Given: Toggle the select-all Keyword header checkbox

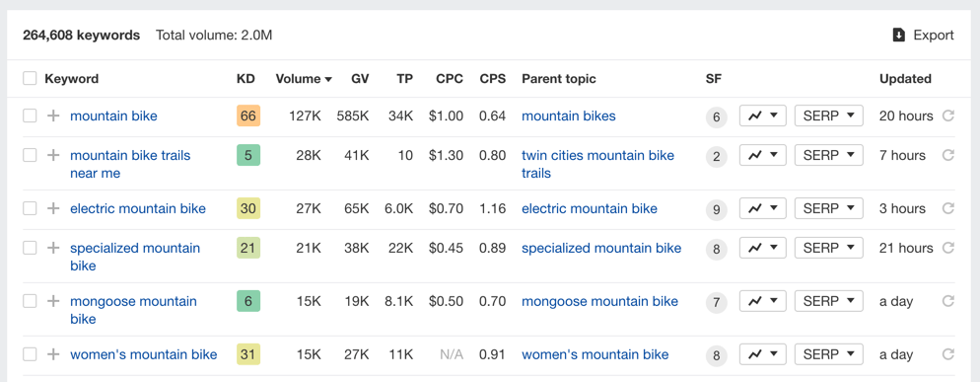Looking at the screenshot, I should [x=30, y=78].
